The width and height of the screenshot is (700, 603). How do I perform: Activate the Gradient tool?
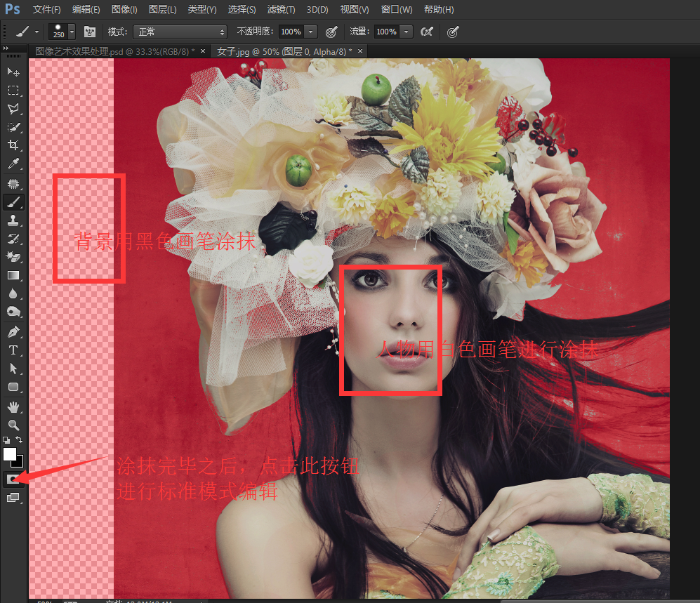click(x=13, y=276)
